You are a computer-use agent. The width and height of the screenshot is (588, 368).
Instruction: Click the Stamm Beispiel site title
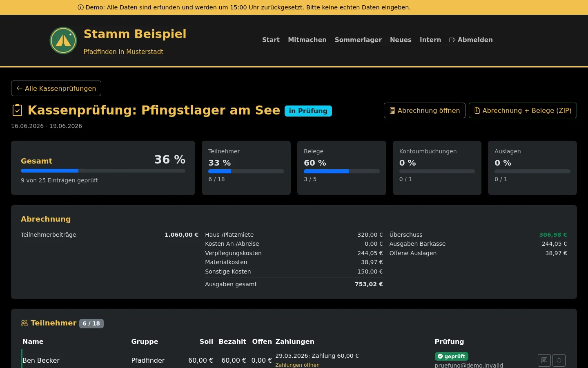[135, 34]
